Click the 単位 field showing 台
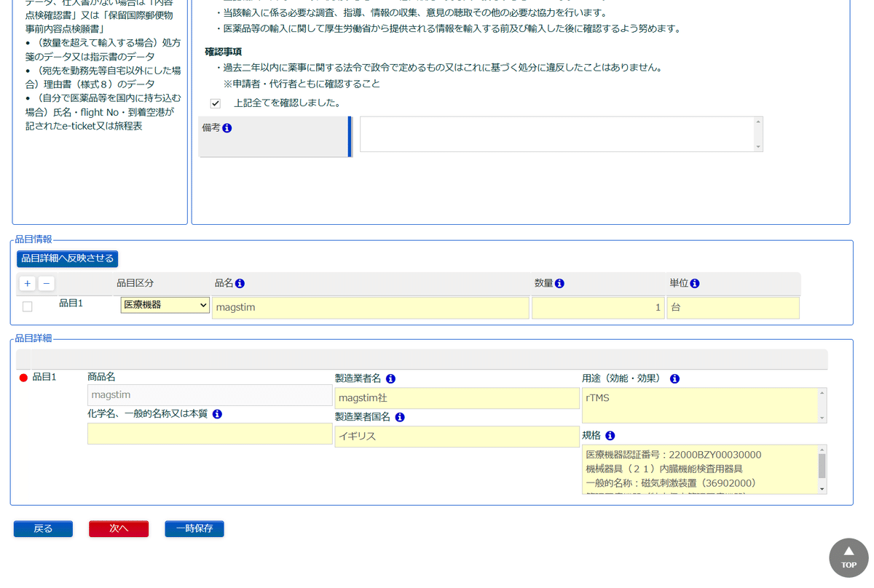Viewport: 874px width, 588px height. tap(733, 308)
